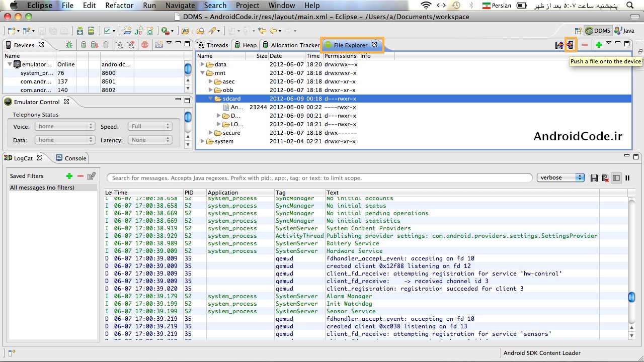Switch to the Java perspective
Viewport: 644px width, 362px height.
(x=624, y=31)
